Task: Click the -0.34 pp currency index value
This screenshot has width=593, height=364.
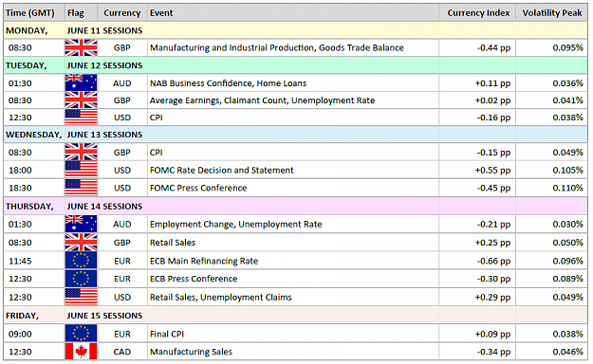Action: pyautogui.click(x=493, y=352)
